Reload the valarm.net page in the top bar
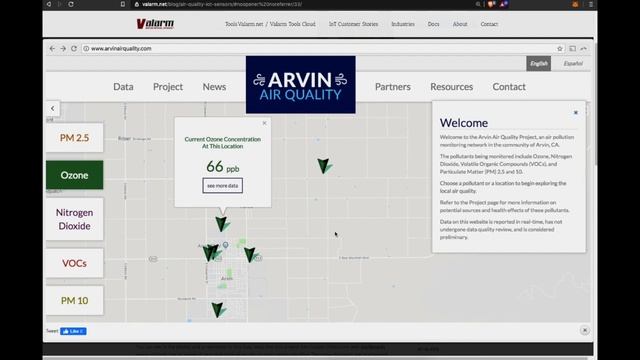This screenshot has height=360, width=640. pos(71,4)
